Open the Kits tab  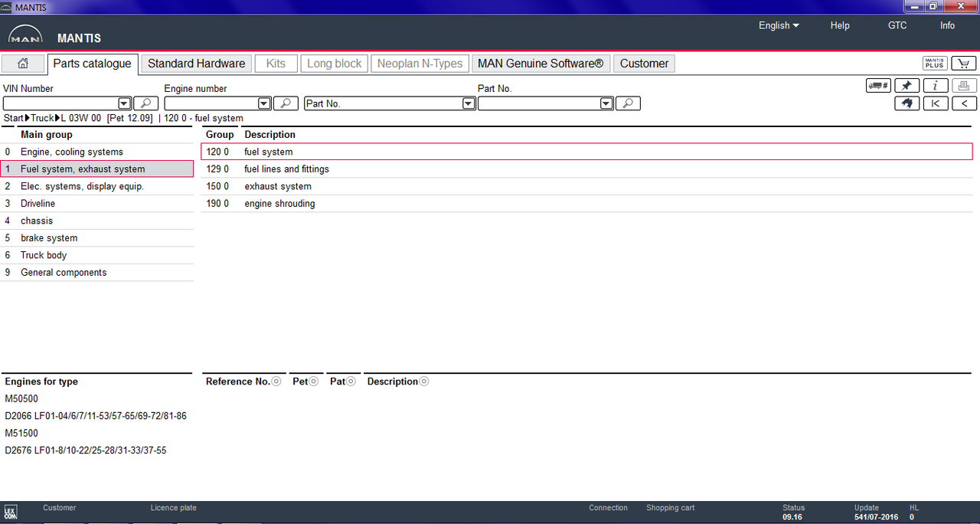click(276, 64)
